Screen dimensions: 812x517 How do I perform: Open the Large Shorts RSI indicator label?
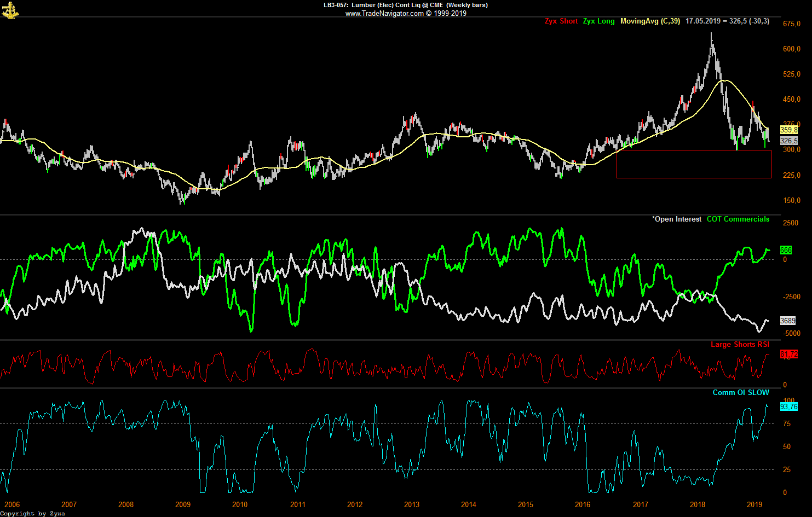(740, 344)
